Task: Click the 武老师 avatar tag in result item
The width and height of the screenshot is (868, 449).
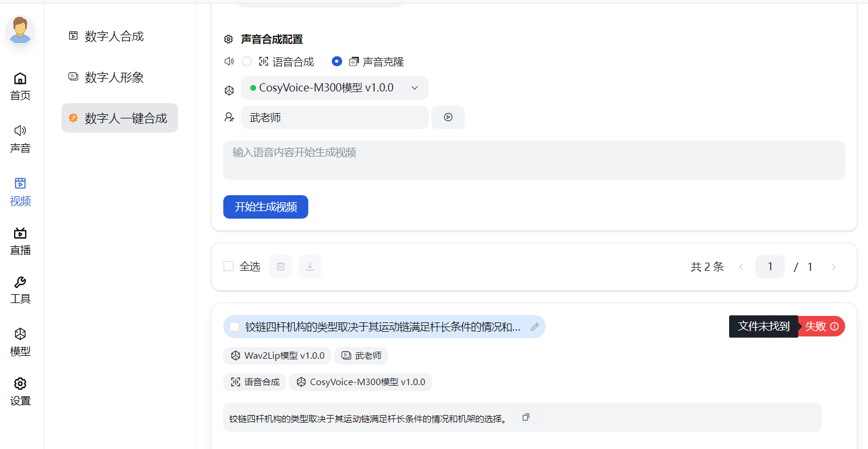Action: (361, 356)
